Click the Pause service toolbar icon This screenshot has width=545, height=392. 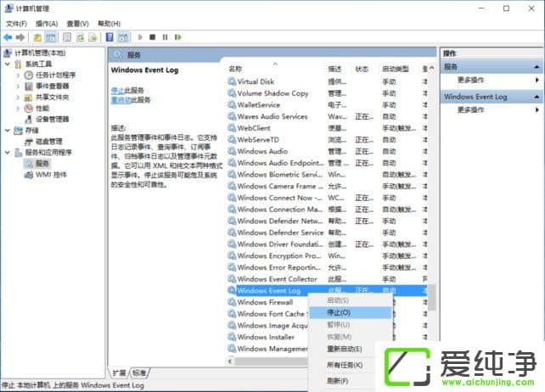click(165, 36)
